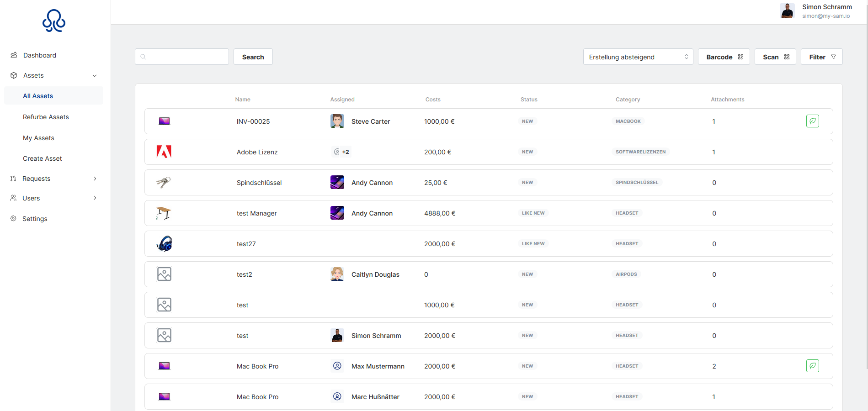
Task: Click the Adobe logo thumbnail
Action: tap(164, 152)
